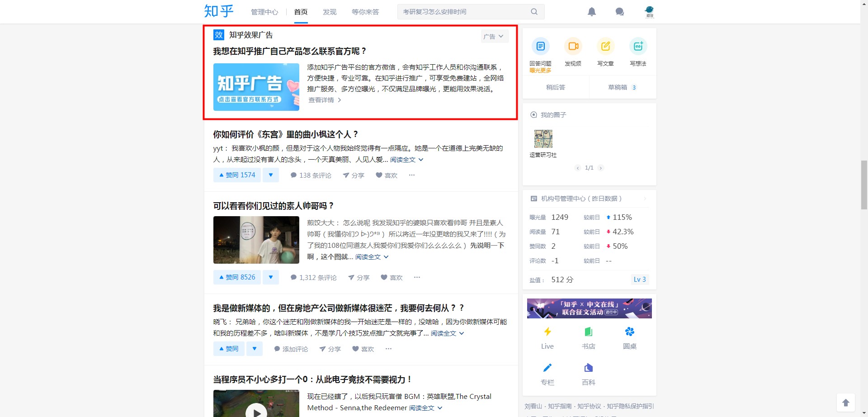Upvote the answer with 赞同 8526

click(x=237, y=277)
